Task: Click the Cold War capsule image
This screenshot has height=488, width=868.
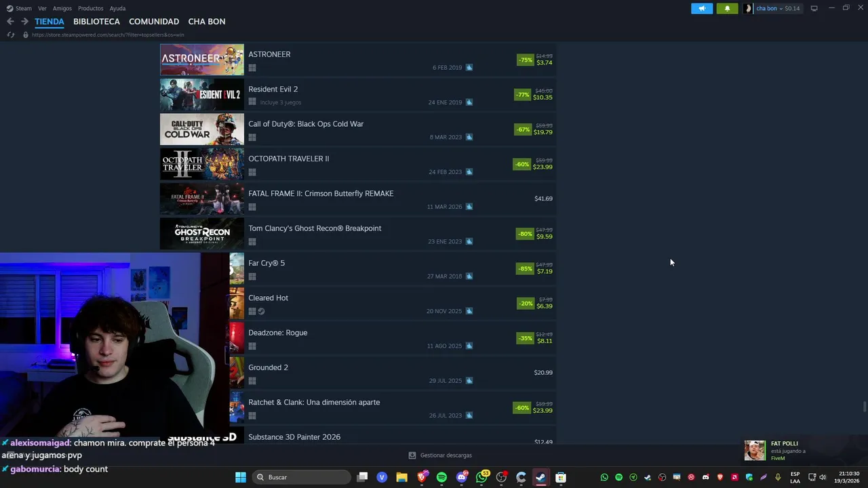Action: [x=201, y=129]
